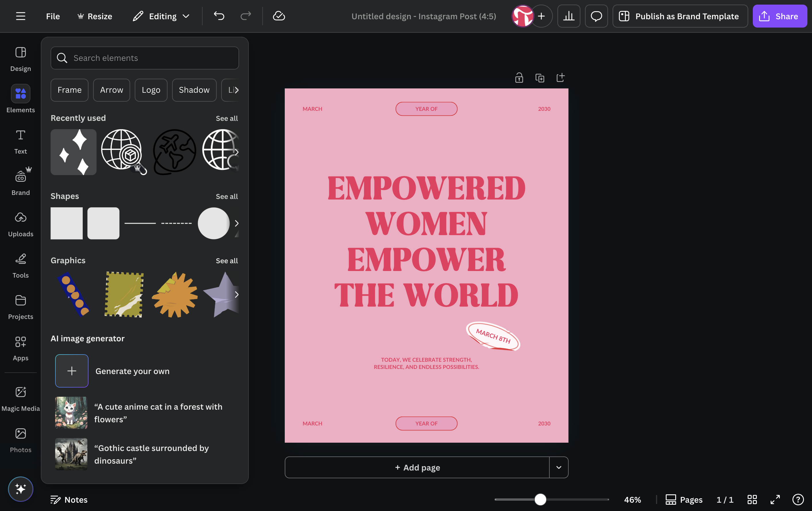Select the Frame category chip

coord(70,90)
